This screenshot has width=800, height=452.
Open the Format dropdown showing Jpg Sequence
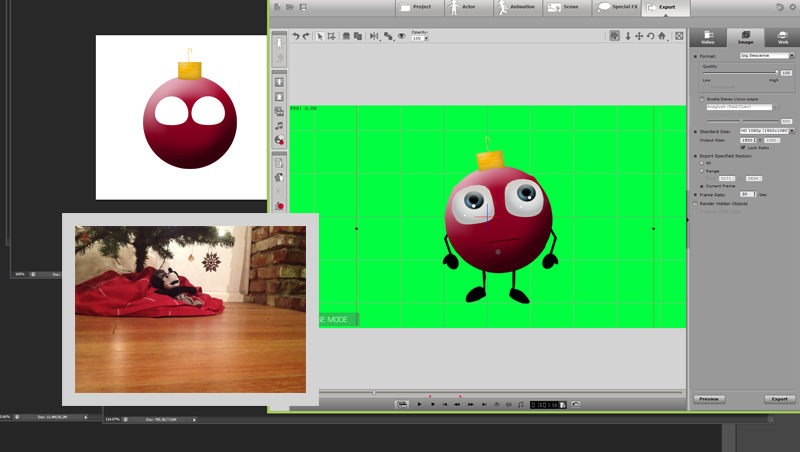[765, 56]
